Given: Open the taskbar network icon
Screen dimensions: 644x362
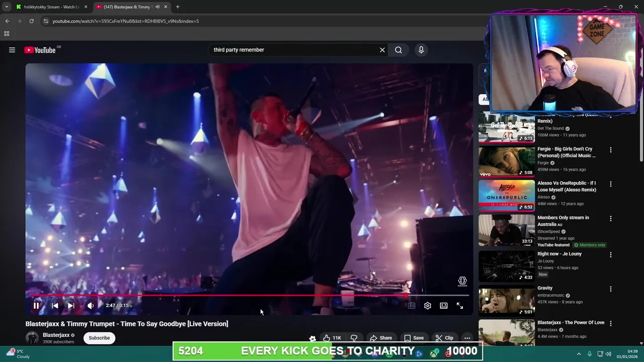Looking at the screenshot, I should coord(600,354).
